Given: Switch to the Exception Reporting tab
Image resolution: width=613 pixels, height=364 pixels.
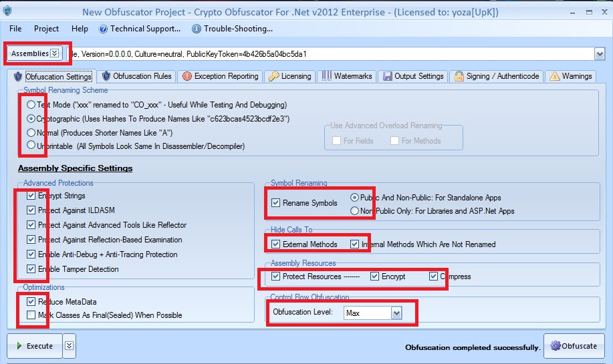Looking at the screenshot, I should (x=221, y=76).
